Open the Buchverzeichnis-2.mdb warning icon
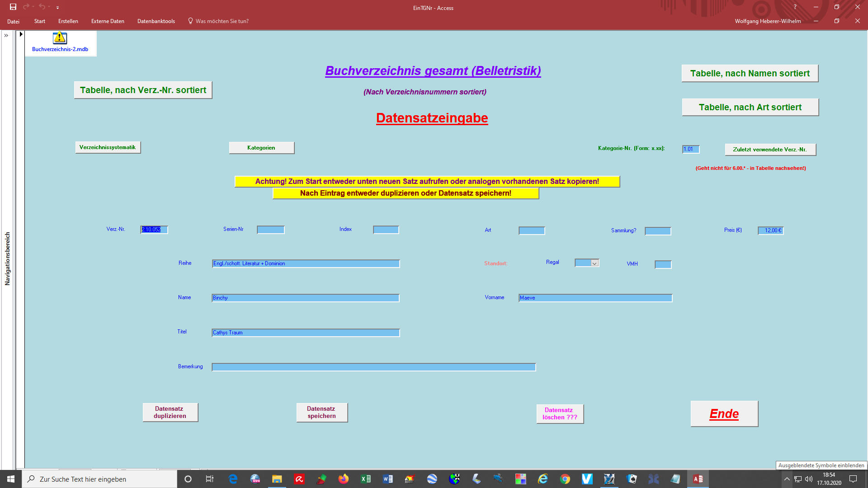This screenshot has width=868, height=488. [x=60, y=38]
